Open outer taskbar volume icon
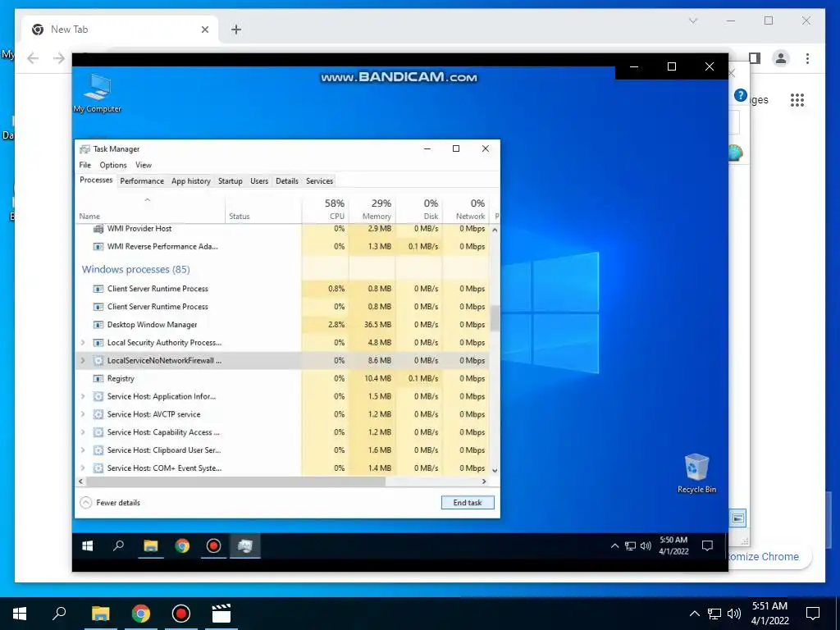 pyautogui.click(x=734, y=614)
